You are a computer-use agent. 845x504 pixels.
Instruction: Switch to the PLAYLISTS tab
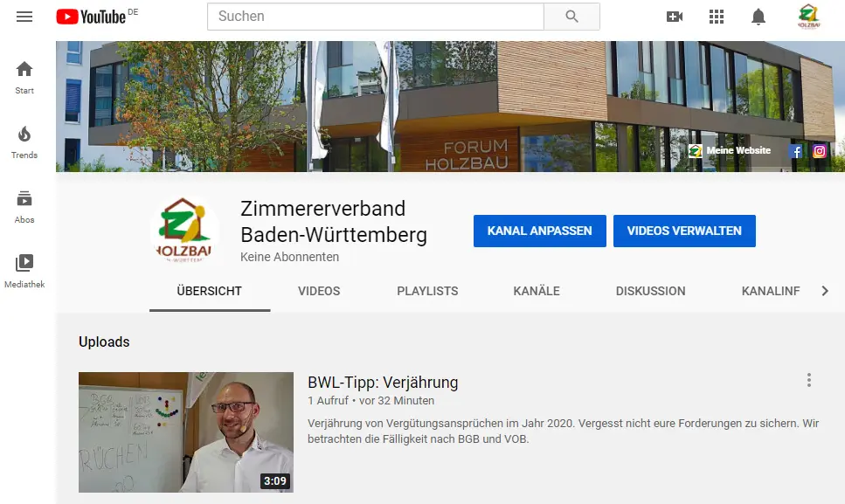(x=427, y=292)
